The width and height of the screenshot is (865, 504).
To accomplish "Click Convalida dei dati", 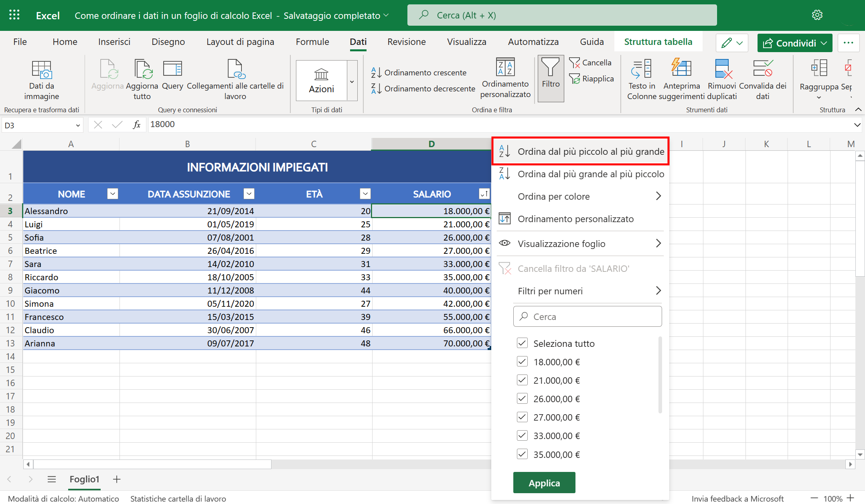I will [x=763, y=78].
